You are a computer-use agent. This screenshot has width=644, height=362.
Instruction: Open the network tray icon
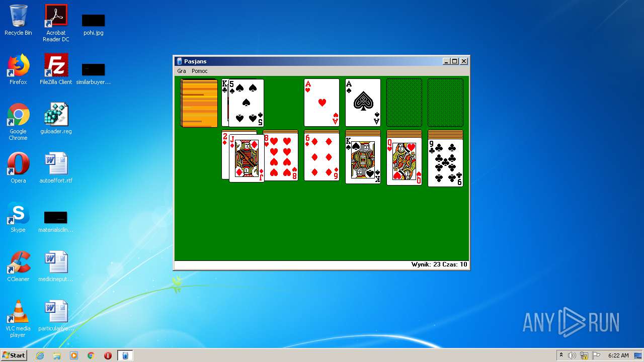pos(584,355)
